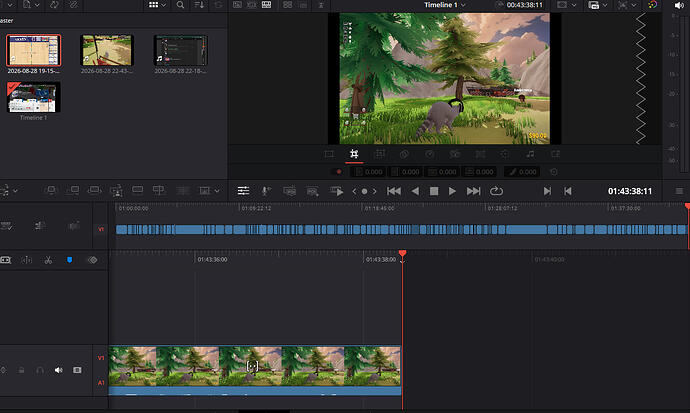This screenshot has width=690, height=413.
Task: Click the Fast Review playback button
Action: pyautogui.click(x=336, y=191)
